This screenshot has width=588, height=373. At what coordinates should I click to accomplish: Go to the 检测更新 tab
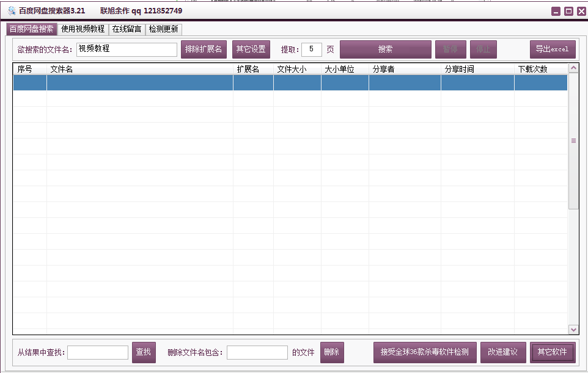tap(163, 29)
